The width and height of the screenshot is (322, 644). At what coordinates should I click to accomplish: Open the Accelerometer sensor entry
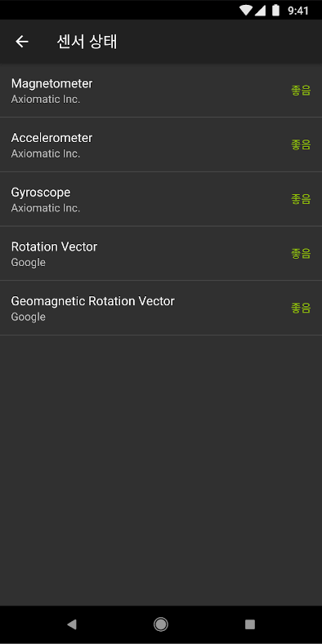(161, 144)
